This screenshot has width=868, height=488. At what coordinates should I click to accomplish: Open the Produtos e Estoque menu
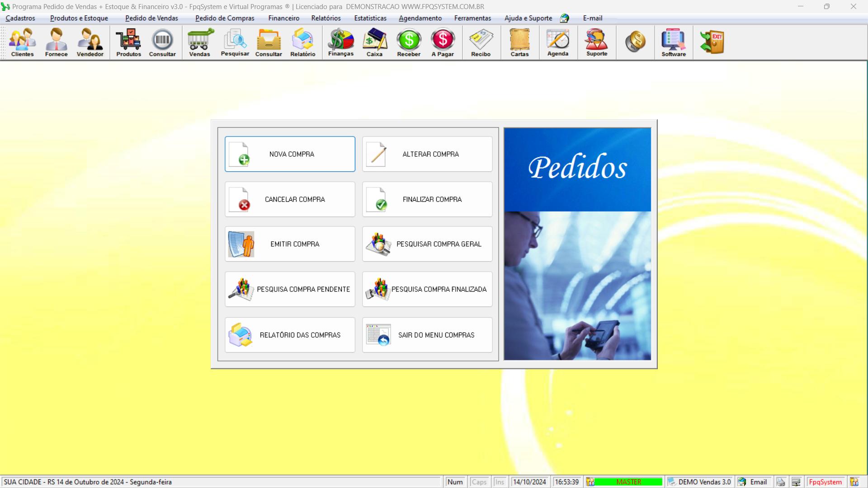[x=79, y=18]
